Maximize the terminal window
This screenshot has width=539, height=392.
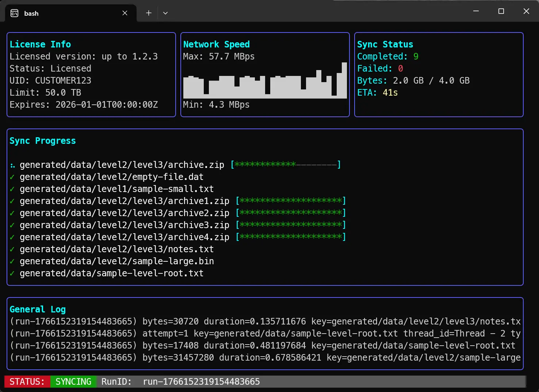pyautogui.click(x=501, y=11)
